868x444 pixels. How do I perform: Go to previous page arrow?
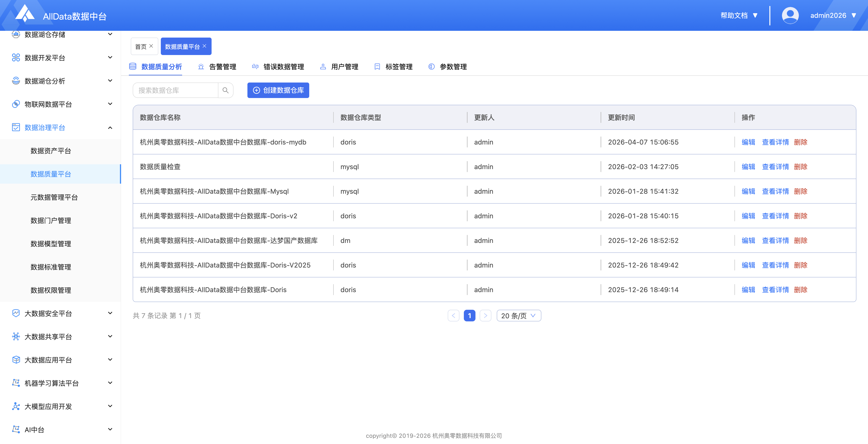[x=454, y=316]
